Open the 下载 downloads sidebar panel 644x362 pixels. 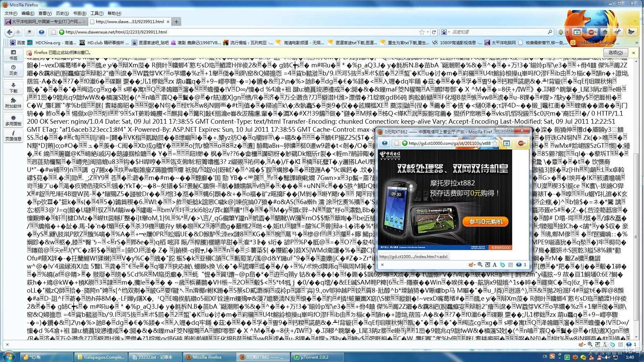pyautogui.click(x=13, y=88)
